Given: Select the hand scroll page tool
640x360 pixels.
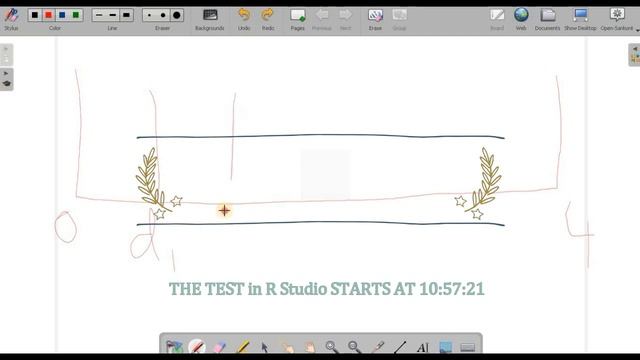Looking at the screenshot, I should tap(310, 347).
